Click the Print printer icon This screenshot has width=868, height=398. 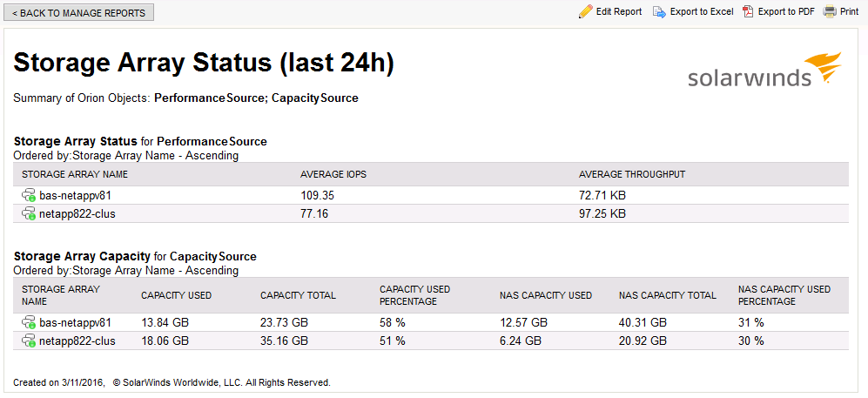pyautogui.click(x=830, y=11)
